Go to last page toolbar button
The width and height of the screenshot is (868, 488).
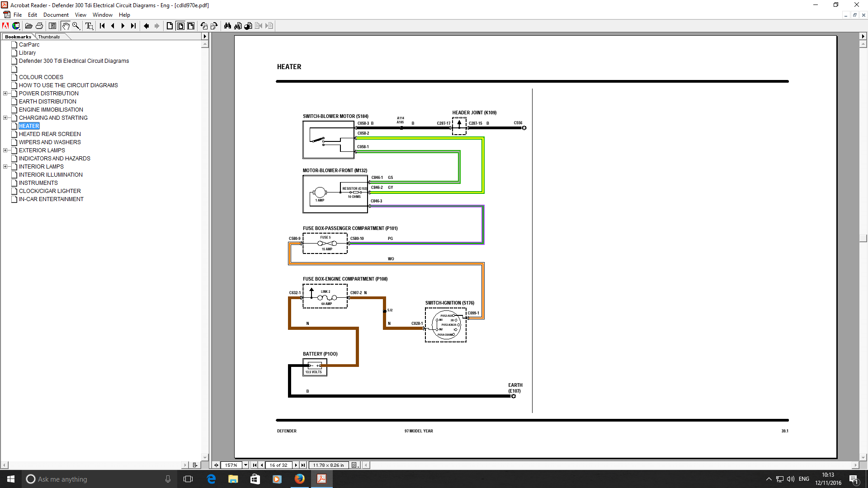pos(133,26)
